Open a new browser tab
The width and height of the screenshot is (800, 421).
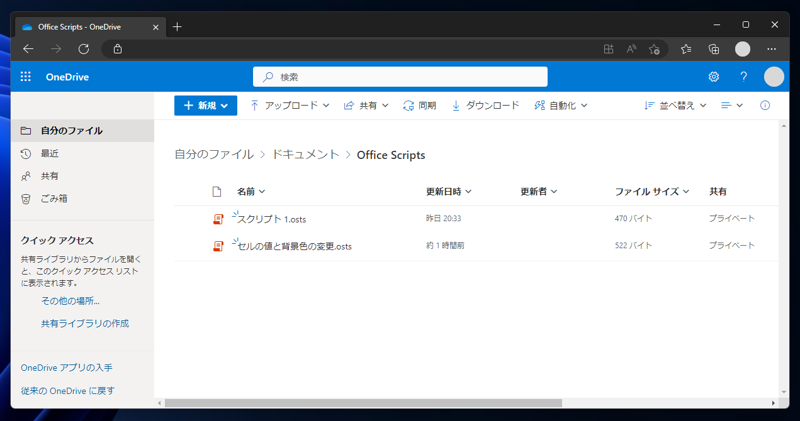click(x=177, y=27)
